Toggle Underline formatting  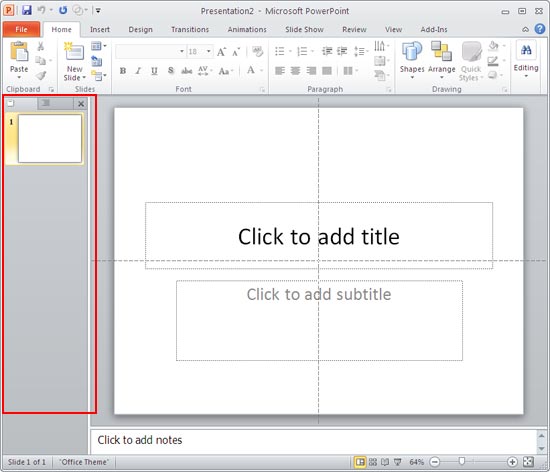click(154, 71)
